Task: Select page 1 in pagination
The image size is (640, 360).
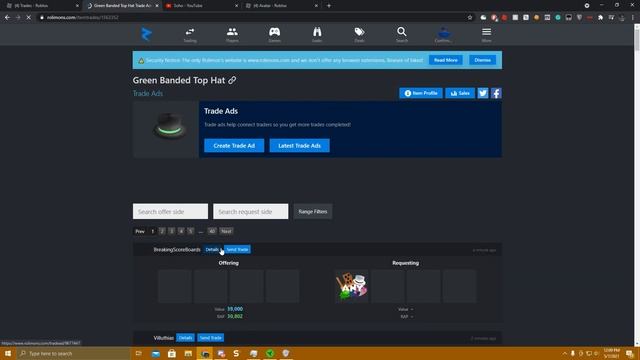Action: tap(153, 231)
